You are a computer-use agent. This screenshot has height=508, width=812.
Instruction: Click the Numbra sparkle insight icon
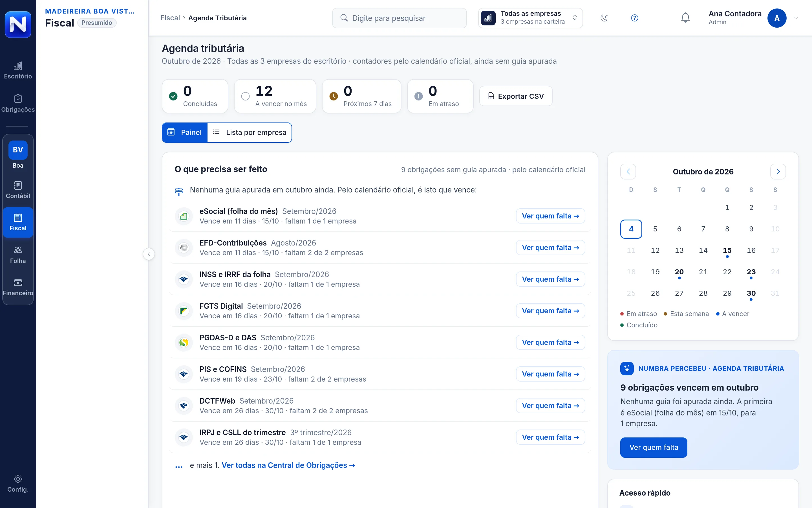click(x=627, y=369)
